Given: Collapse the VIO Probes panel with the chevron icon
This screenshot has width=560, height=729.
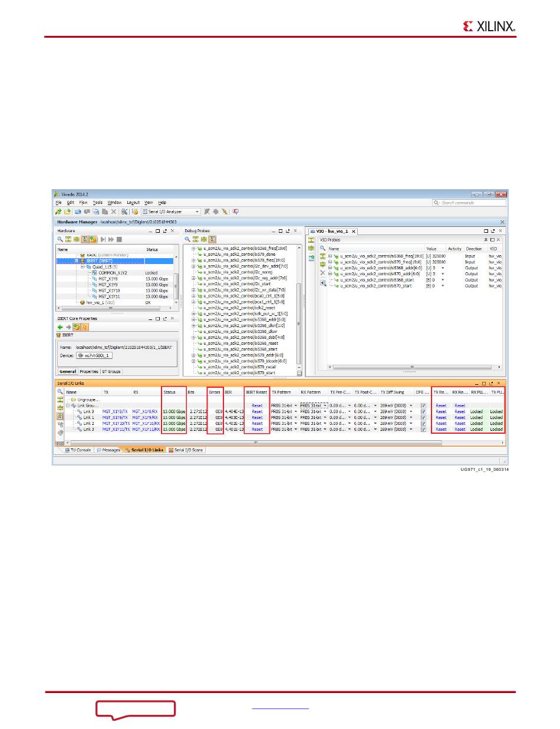Looking at the screenshot, I should point(486,240).
